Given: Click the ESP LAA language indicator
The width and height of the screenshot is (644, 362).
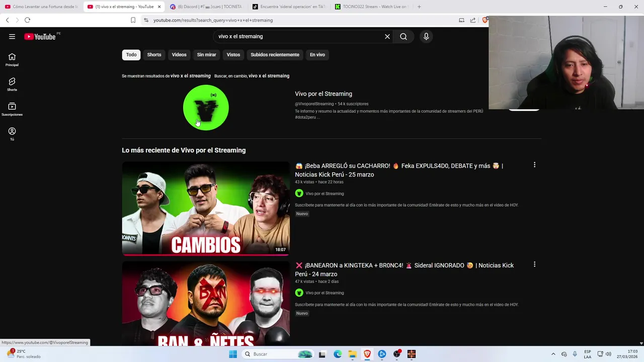Looking at the screenshot, I should pyautogui.click(x=588, y=354).
